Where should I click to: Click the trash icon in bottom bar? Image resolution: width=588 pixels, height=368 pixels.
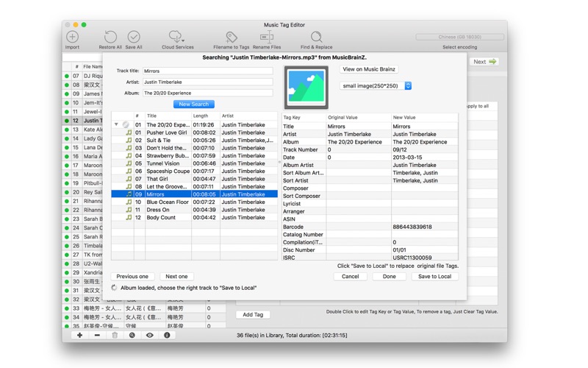(x=115, y=336)
